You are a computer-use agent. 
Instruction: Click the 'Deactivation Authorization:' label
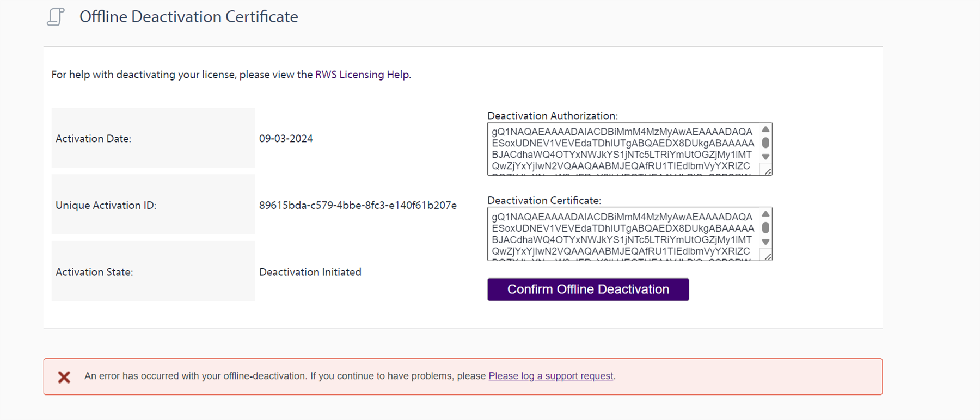click(553, 116)
